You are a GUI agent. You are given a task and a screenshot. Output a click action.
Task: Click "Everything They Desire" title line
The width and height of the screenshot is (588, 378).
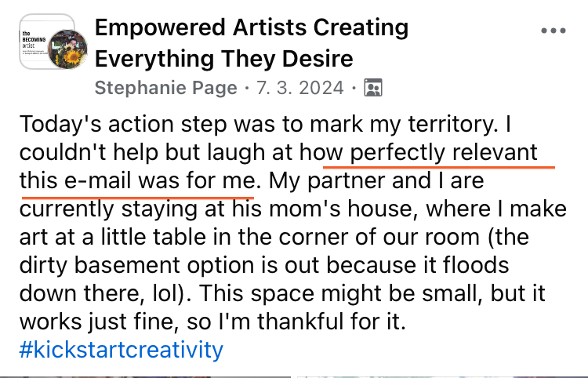click(223, 58)
